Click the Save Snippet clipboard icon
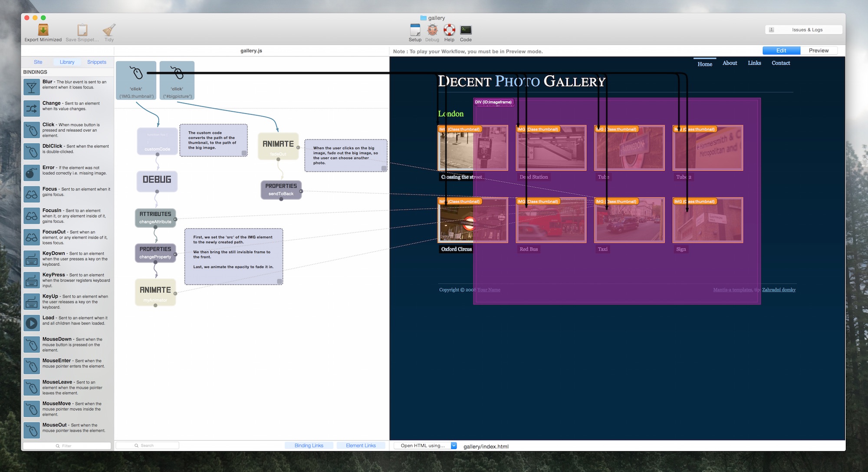Image resolution: width=868 pixels, height=472 pixels. (x=82, y=30)
